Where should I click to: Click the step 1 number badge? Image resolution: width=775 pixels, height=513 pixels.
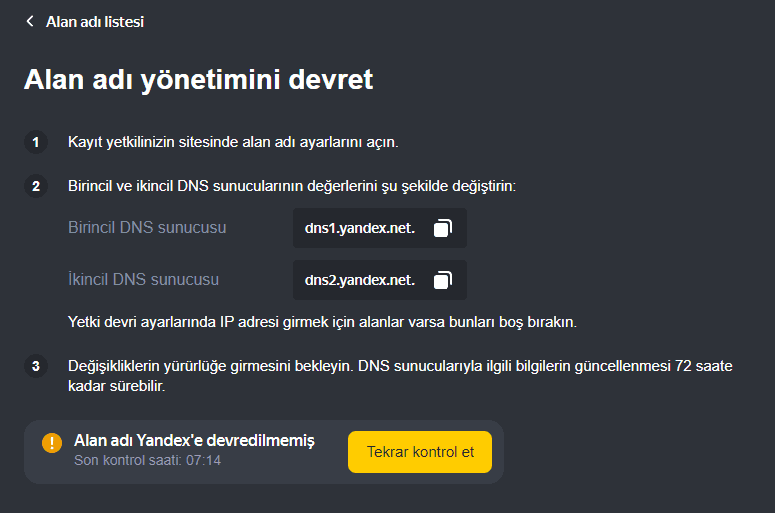[36, 142]
